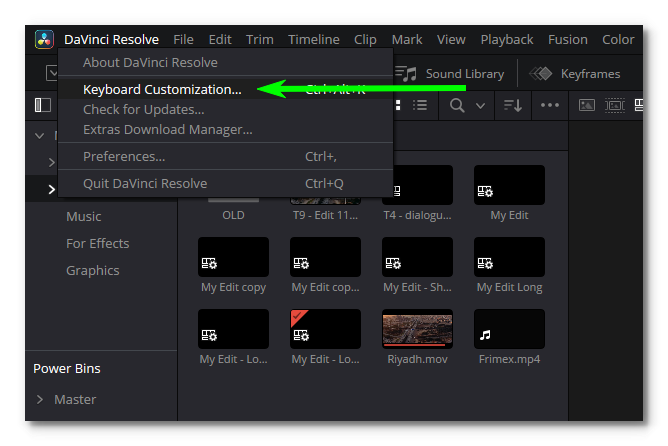Select the For Effects bin
Viewport: 668px width, 446px height.
point(98,244)
